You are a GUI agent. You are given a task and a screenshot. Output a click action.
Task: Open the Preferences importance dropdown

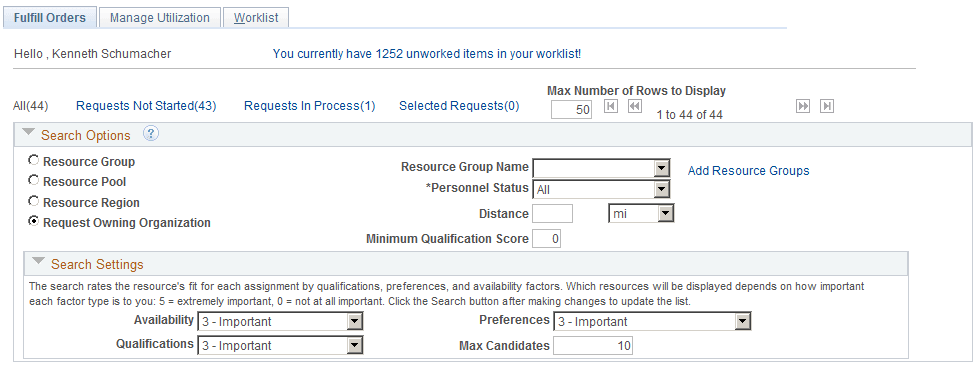point(652,321)
